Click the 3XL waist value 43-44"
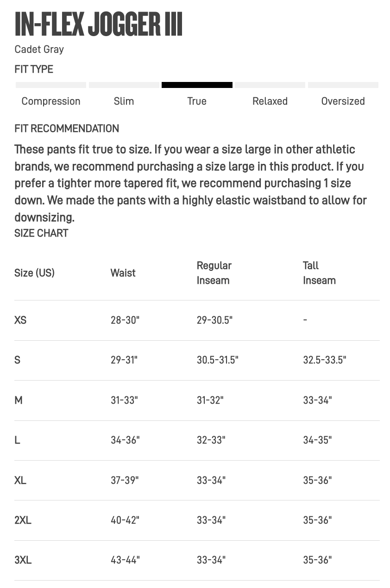The width and height of the screenshot is (390, 588). click(125, 560)
